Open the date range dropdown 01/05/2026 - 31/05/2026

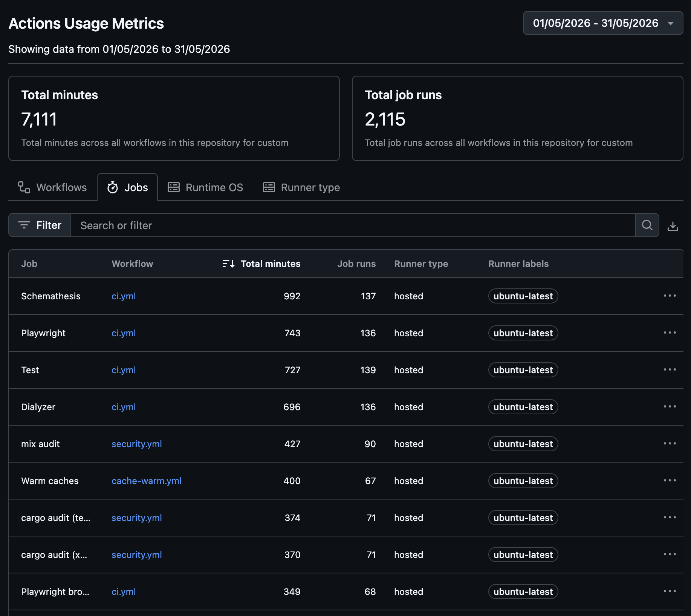coord(603,23)
